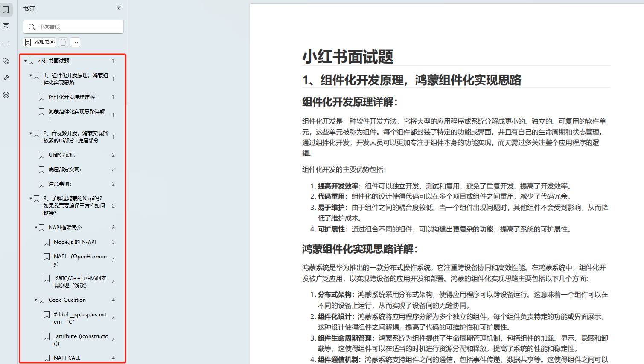The height and width of the screenshot is (364, 644).
Task: Open the page thumbnails panel icon
Action: point(6,27)
